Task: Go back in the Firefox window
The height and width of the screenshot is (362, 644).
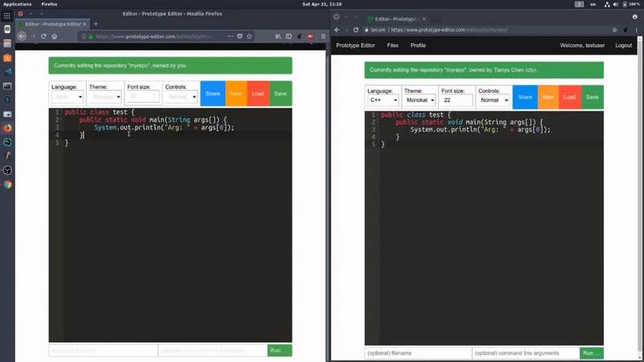Action: click(x=22, y=36)
